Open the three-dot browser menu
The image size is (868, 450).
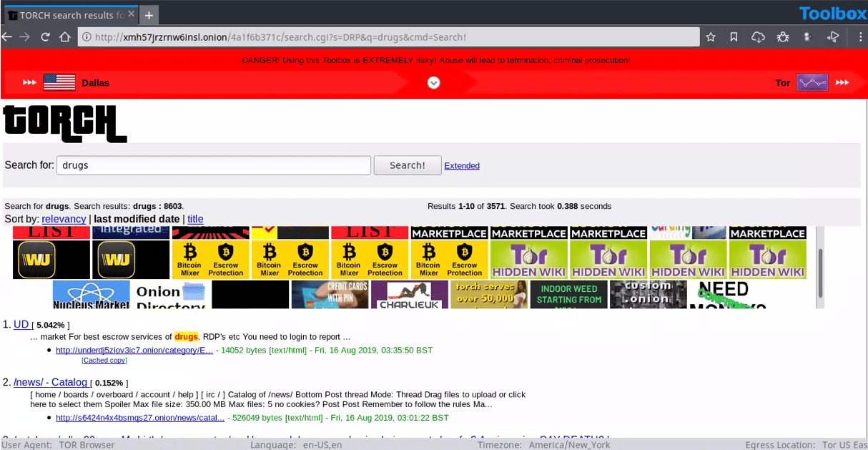(x=861, y=36)
